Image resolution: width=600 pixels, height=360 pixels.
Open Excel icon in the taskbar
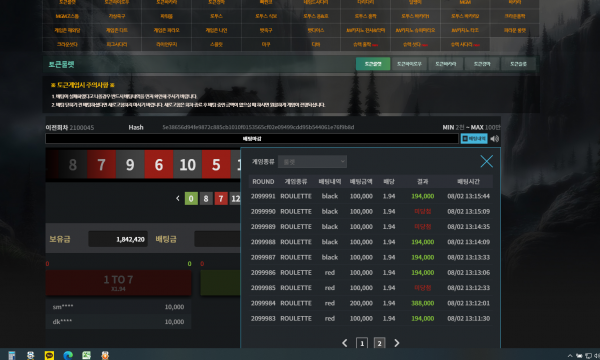[x=86, y=355]
